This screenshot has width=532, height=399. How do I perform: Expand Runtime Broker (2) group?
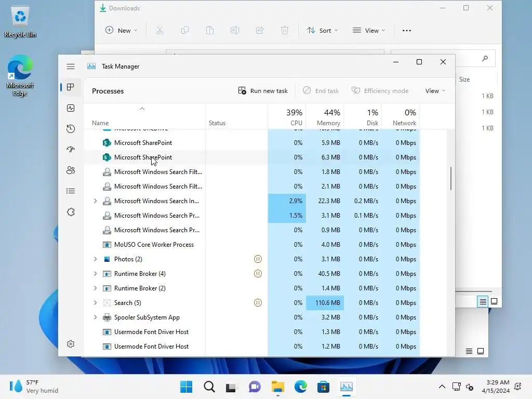coord(96,288)
